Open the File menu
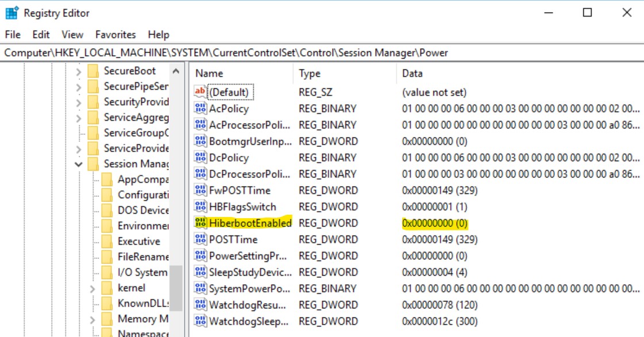644x337 pixels. pyautogui.click(x=13, y=34)
